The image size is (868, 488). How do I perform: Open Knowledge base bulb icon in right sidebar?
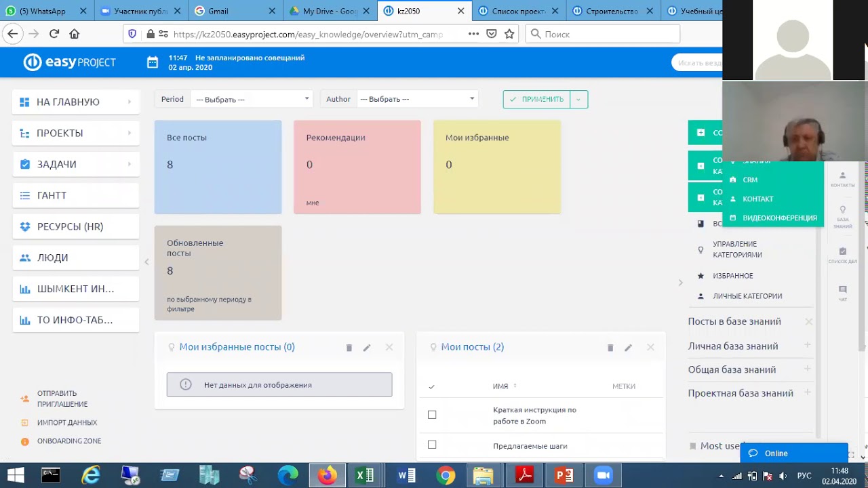coord(843,217)
